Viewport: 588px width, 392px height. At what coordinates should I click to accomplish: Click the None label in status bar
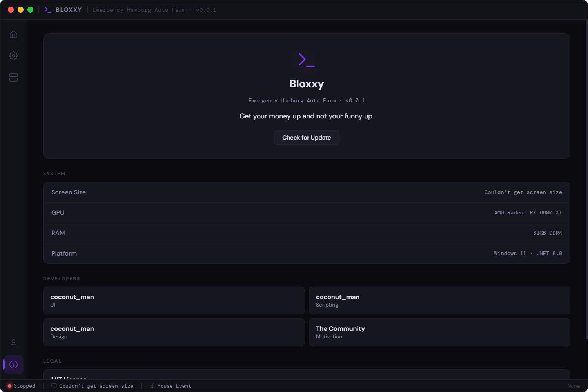tap(573, 386)
